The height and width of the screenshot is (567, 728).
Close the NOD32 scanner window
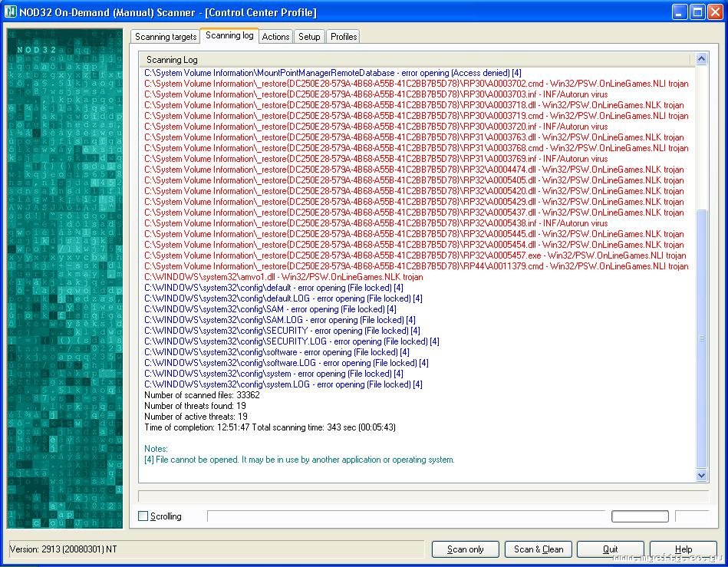[x=714, y=12]
